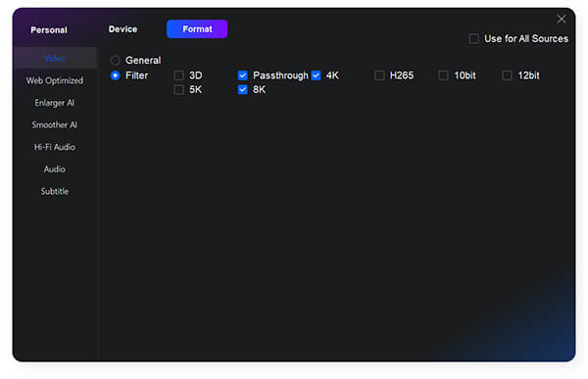Open the Enlarger AI category

click(55, 103)
